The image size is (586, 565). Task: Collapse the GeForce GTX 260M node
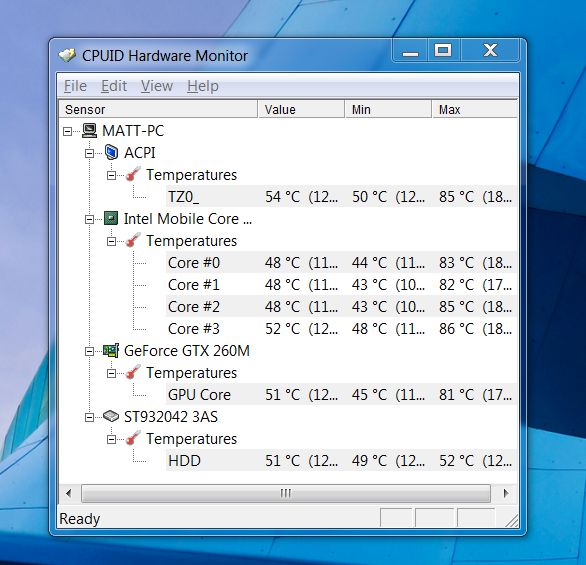(89, 352)
